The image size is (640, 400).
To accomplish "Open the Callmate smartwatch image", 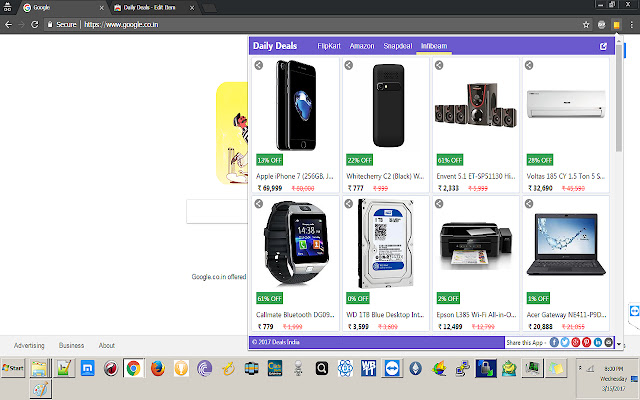I will tap(296, 243).
